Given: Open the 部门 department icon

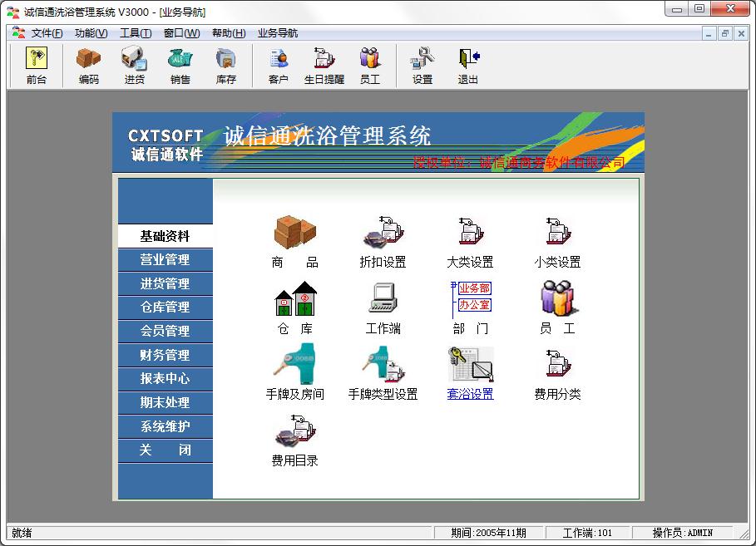Looking at the screenshot, I should tap(471, 299).
